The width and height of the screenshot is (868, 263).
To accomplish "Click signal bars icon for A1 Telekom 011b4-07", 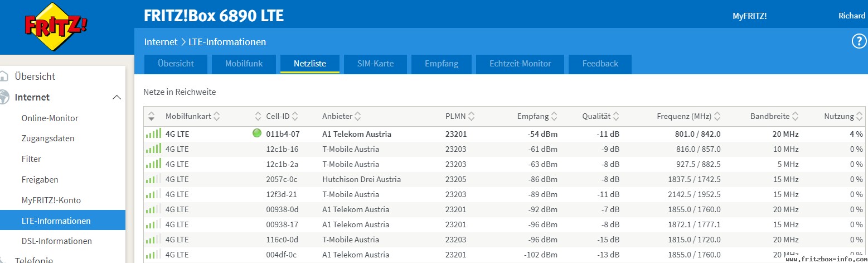I will [153, 133].
